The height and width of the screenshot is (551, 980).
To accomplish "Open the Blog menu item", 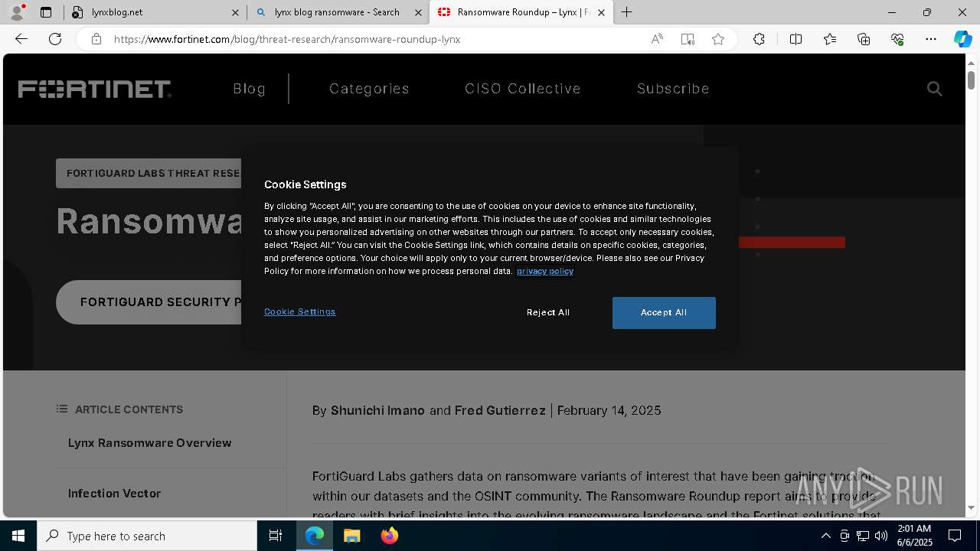I will [249, 89].
